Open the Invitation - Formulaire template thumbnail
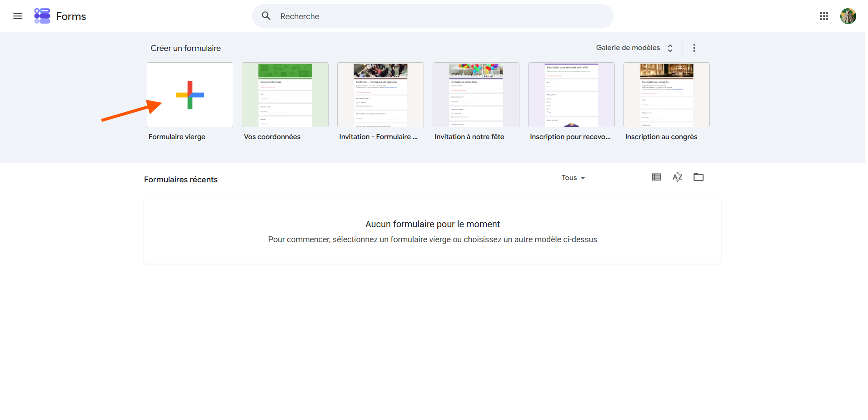868x420 pixels. point(380,95)
